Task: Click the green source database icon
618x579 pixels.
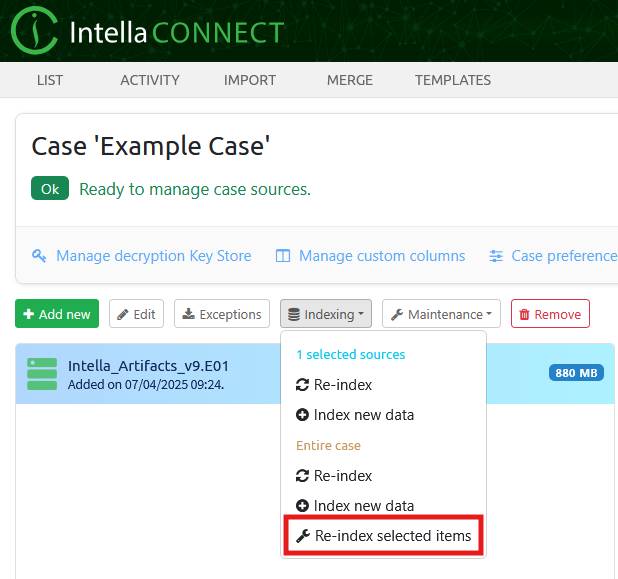Action: coord(42,373)
